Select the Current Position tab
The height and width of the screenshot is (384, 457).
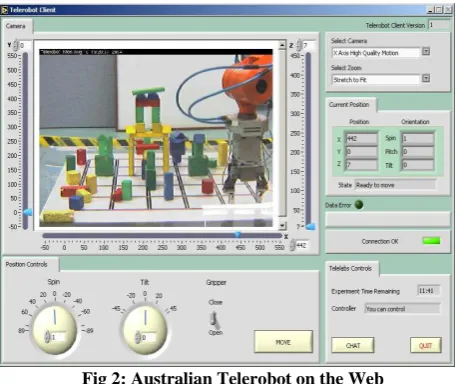click(x=349, y=105)
